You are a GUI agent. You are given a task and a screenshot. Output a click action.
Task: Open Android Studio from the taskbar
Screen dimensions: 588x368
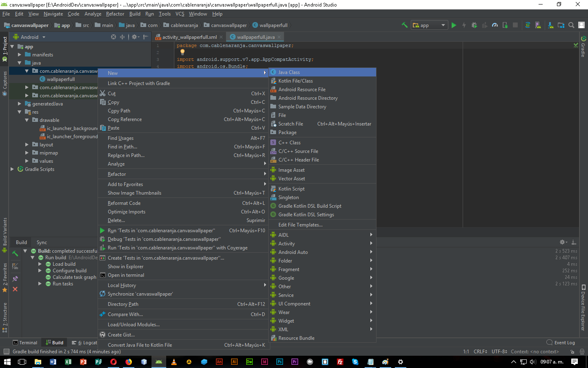(159, 362)
